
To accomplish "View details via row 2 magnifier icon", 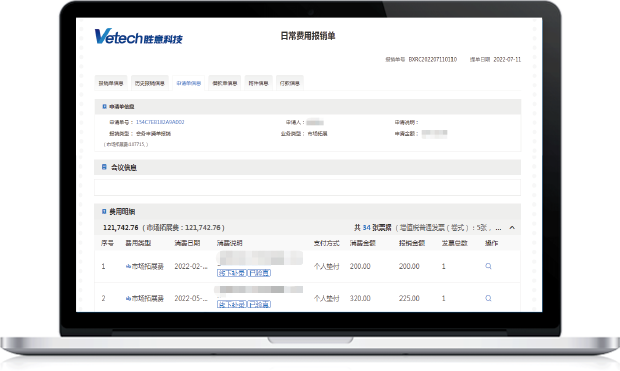I will pyautogui.click(x=488, y=298).
